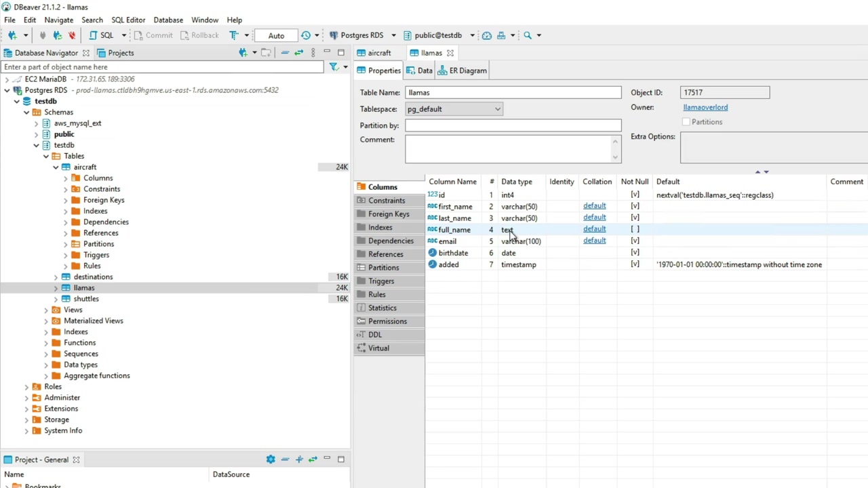Toggle Not Null checkbox for birthdate column
The height and width of the screenshot is (488, 868).
click(635, 253)
